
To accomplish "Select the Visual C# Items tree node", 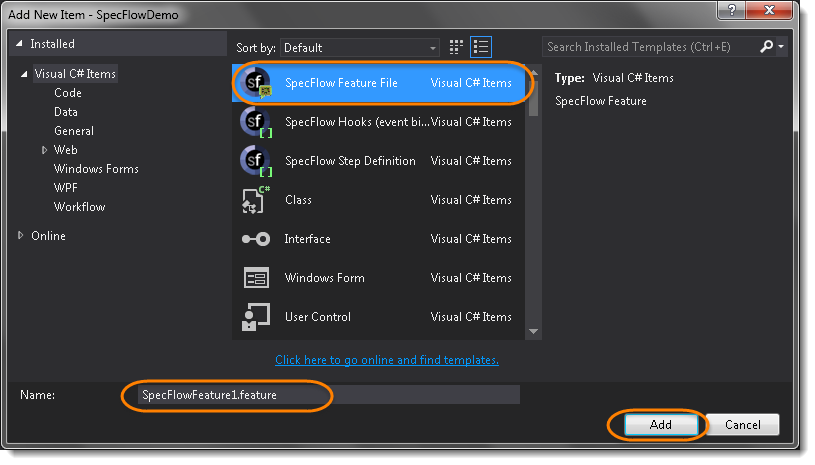I will 75,74.
